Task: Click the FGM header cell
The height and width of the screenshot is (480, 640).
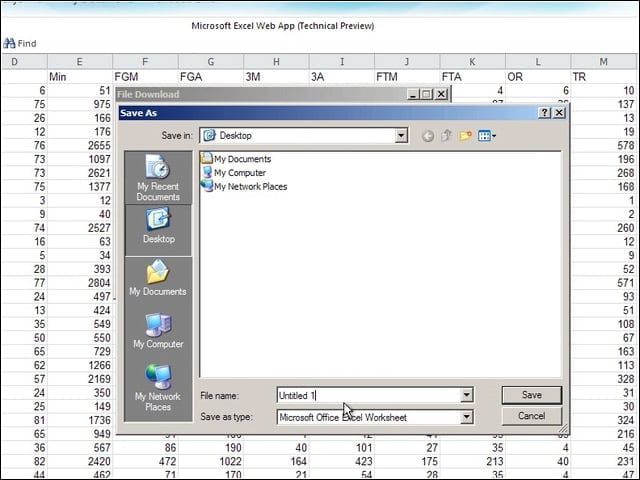Action: [145, 77]
